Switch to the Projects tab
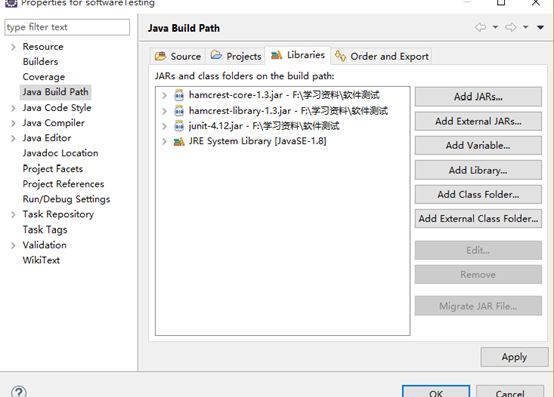 235,56
